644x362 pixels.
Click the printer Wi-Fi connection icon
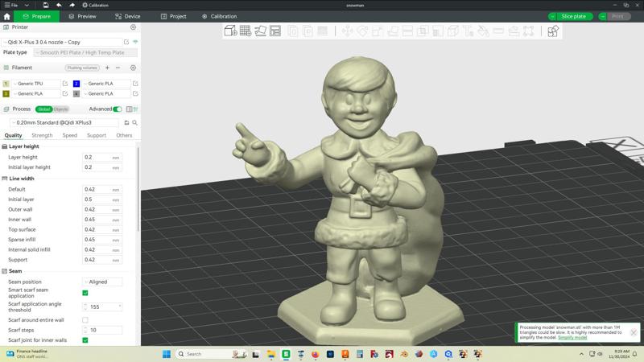pos(135,42)
